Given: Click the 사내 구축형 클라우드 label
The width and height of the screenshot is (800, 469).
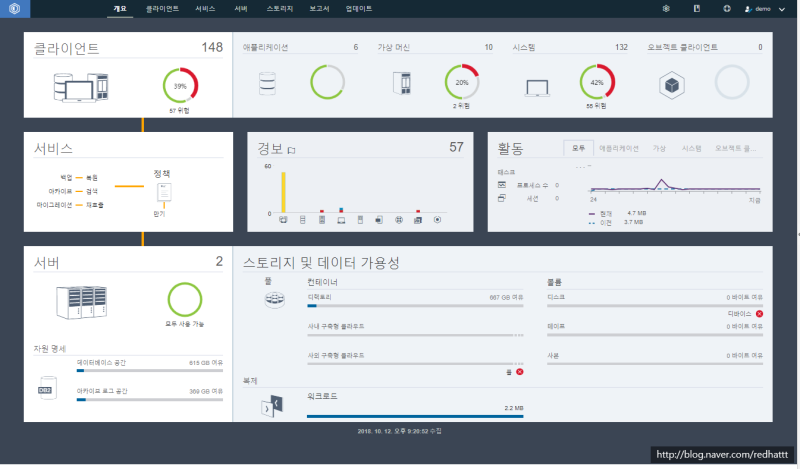Looking at the screenshot, I should (336, 326).
